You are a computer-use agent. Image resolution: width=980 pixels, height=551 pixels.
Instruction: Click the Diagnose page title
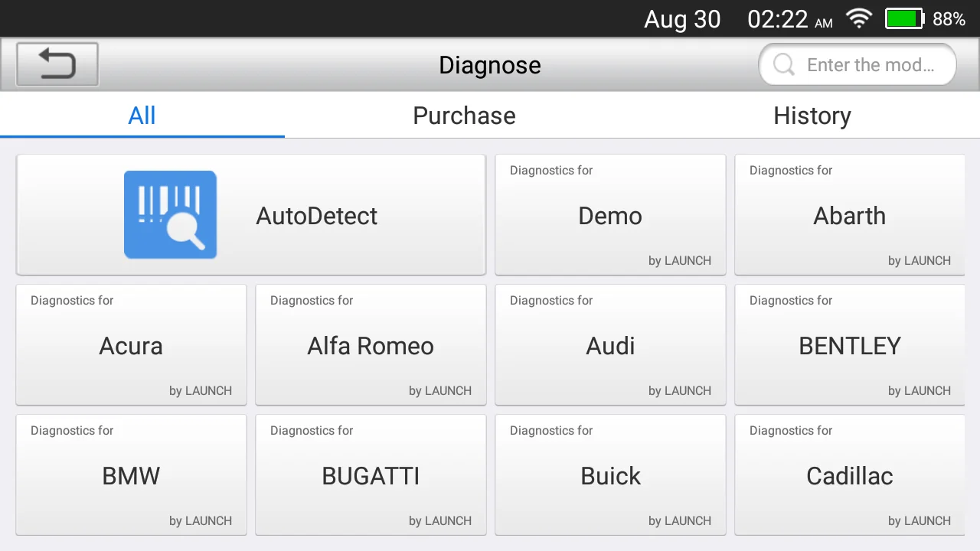490,65
